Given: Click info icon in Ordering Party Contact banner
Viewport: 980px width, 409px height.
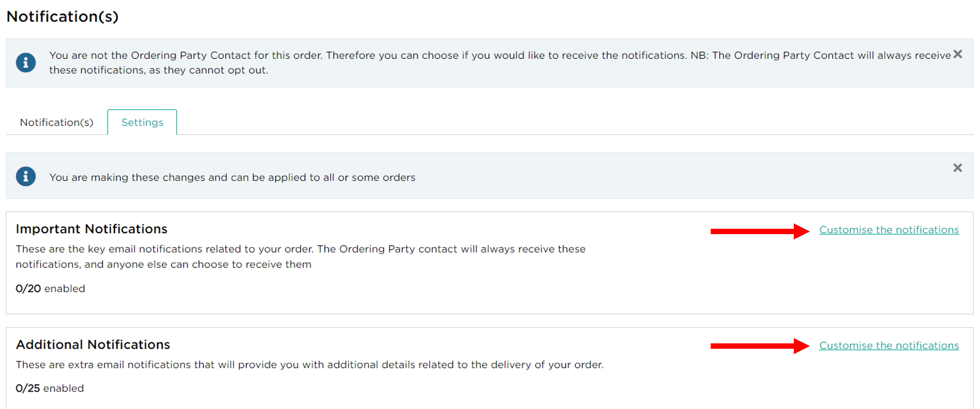Looking at the screenshot, I should (x=25, y=63).
